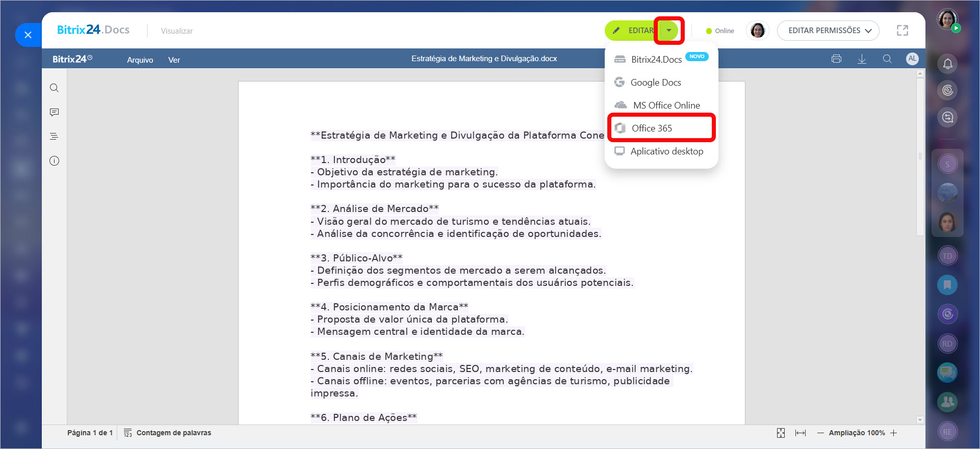Open the purple spiral icon in right panel
This screenshot has height=449, width=980.
click(x=947, y=314)
